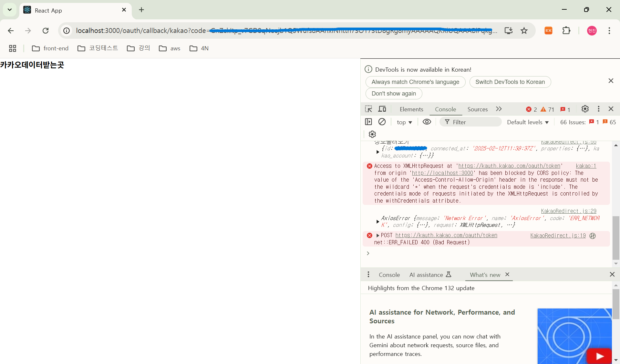Select the What's new drawer tab

(485, 275)
